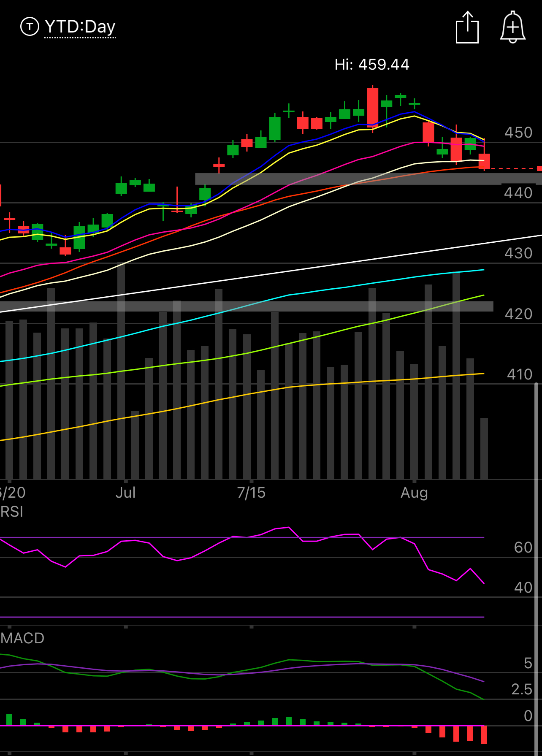Image resolution: width=542 pixels, height=756 pixels.
Task: Tap the red current-price marker on the price axis
Action: click(x=539, y=168)
